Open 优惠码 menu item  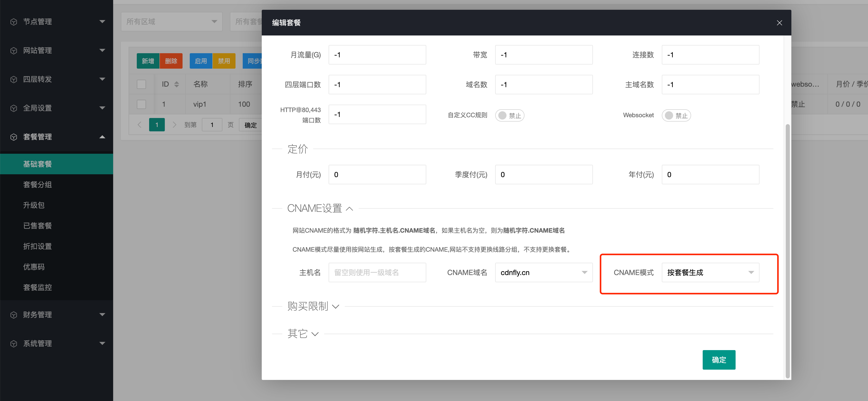click(57, 267)
